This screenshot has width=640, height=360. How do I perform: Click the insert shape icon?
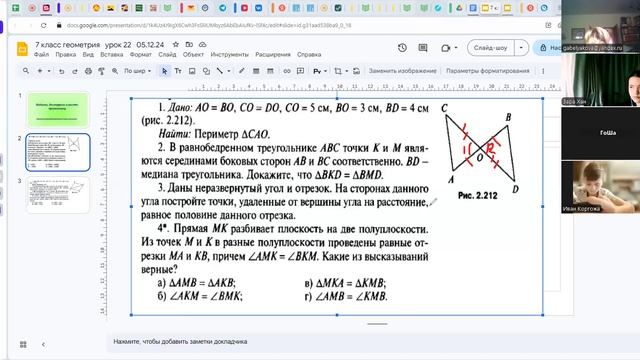[x=206, y=71]
